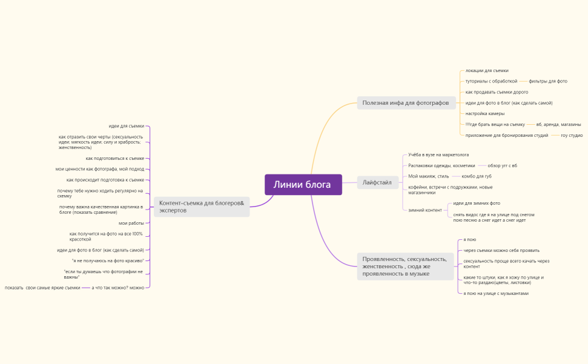Click the "настройка камеры" topic
The image size is (588, 364).
tap(484, 113)
